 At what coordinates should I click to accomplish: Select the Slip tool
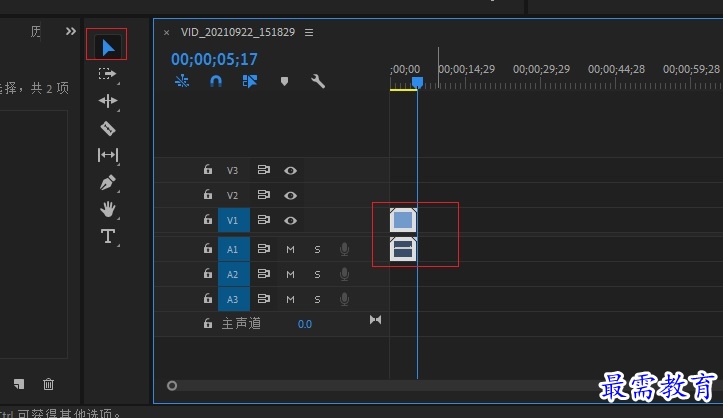click(x=107, y=155)
